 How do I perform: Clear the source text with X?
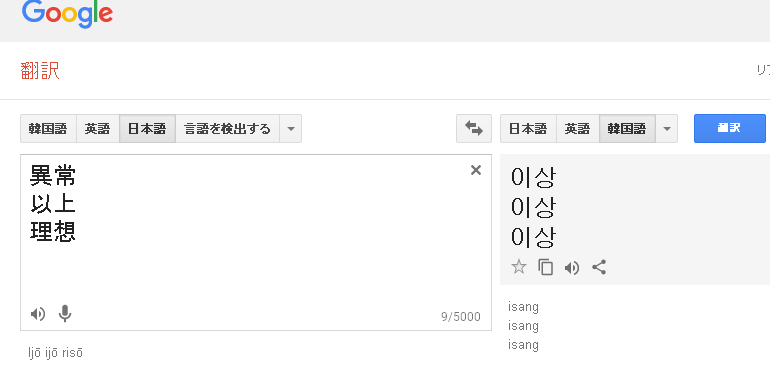pos(475,170)
